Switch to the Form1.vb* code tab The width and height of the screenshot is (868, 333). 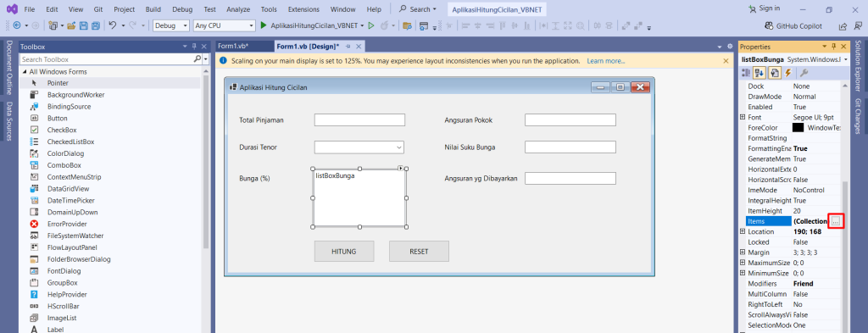[233, 46]
